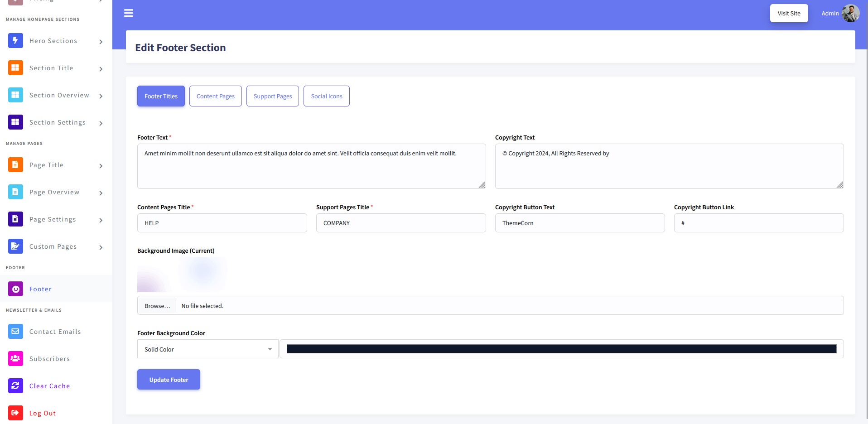
Task: Expand the Page Settings chevron
Action: [101, 220]
